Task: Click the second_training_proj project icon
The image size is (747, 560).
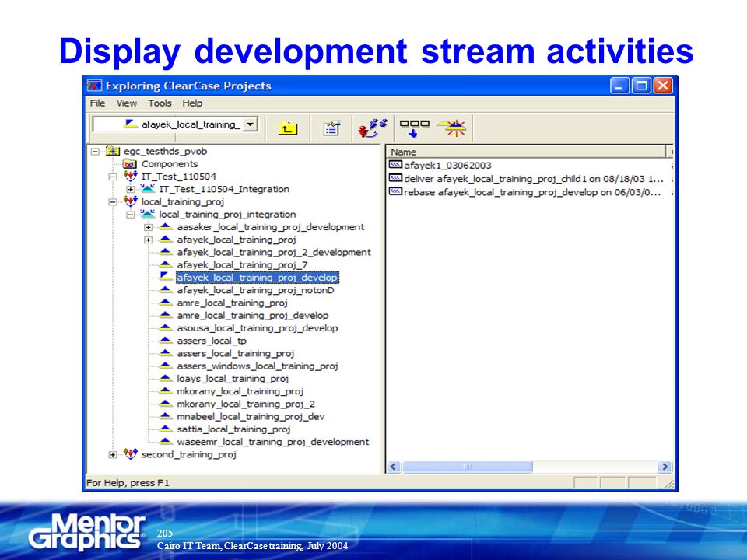Action: tap(131, 453)
